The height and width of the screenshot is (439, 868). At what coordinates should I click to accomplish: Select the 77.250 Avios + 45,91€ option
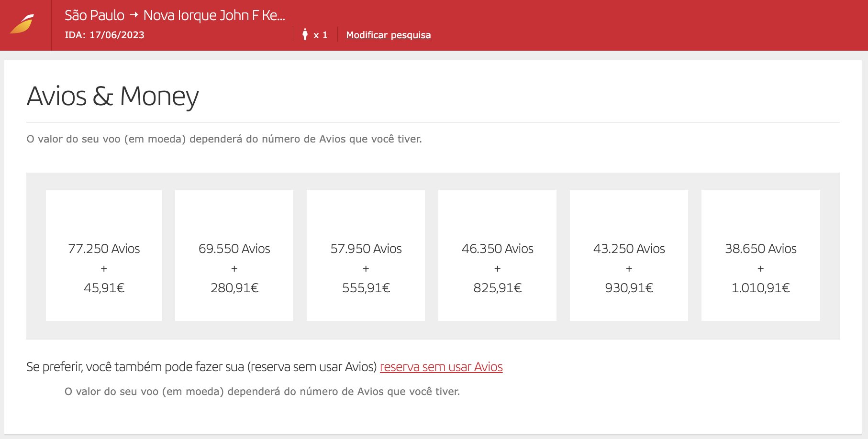(x=104, y=255)
